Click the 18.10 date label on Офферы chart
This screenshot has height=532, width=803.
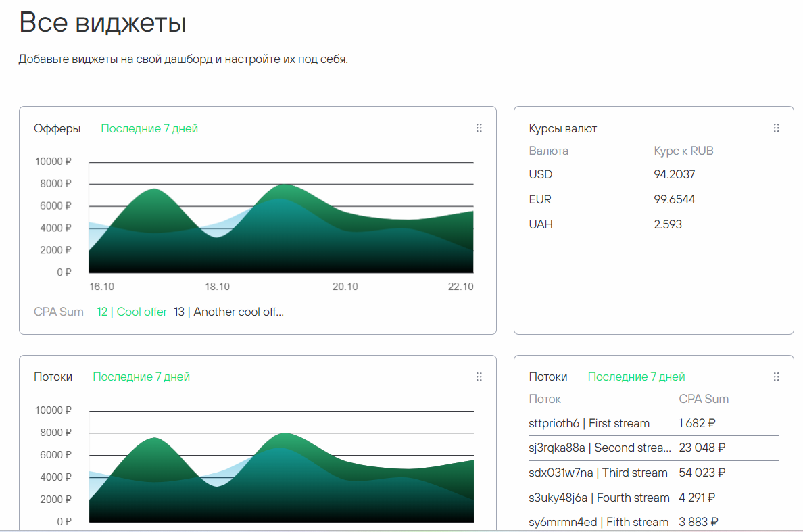tap(217, 287)
